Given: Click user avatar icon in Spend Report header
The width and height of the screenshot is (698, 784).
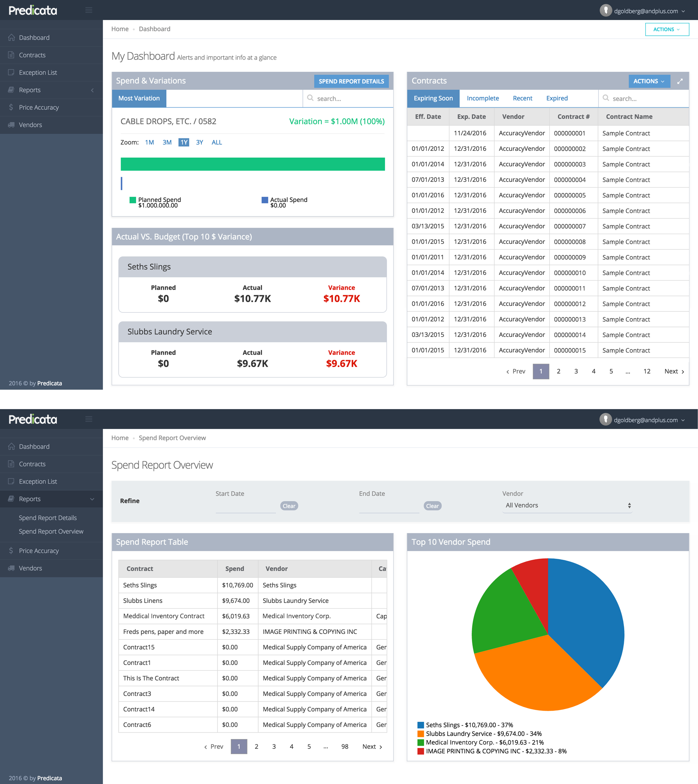Looking at the screenshot, I should point(605,420).
